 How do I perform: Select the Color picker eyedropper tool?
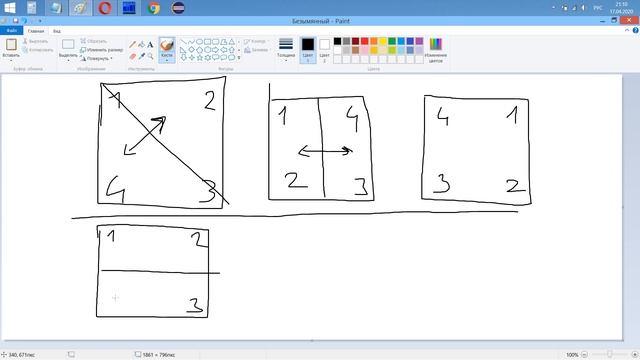coord(142,56)
